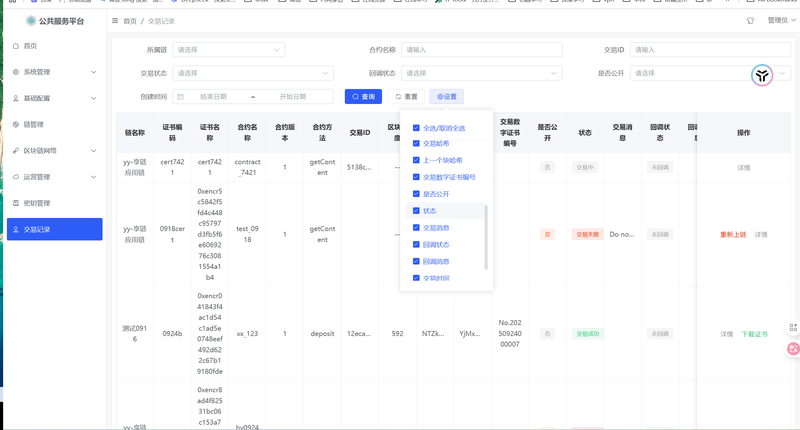Click the 交易ID input field
The width and height of the screenshot is (800, 430).
709,49
